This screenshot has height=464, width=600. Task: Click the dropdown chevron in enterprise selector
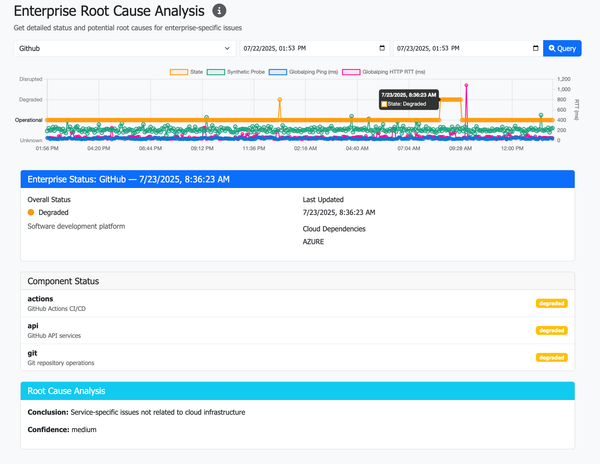click(227, 49)
